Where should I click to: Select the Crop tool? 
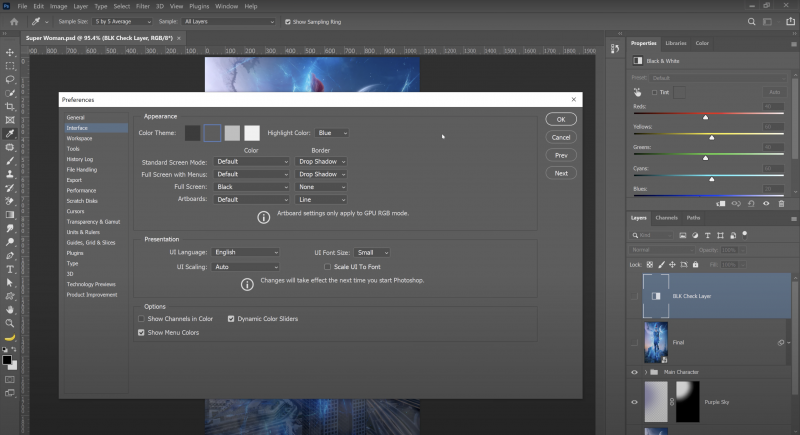coord(10,107)
